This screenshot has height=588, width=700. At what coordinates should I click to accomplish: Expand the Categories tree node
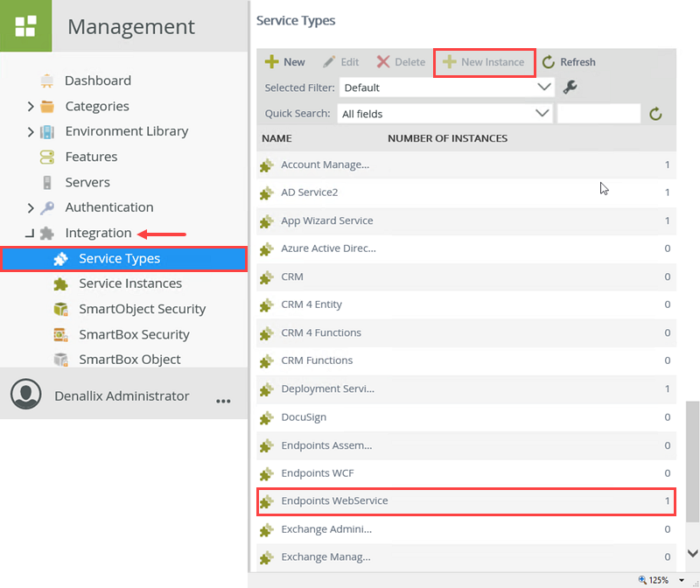click(31, 106)
